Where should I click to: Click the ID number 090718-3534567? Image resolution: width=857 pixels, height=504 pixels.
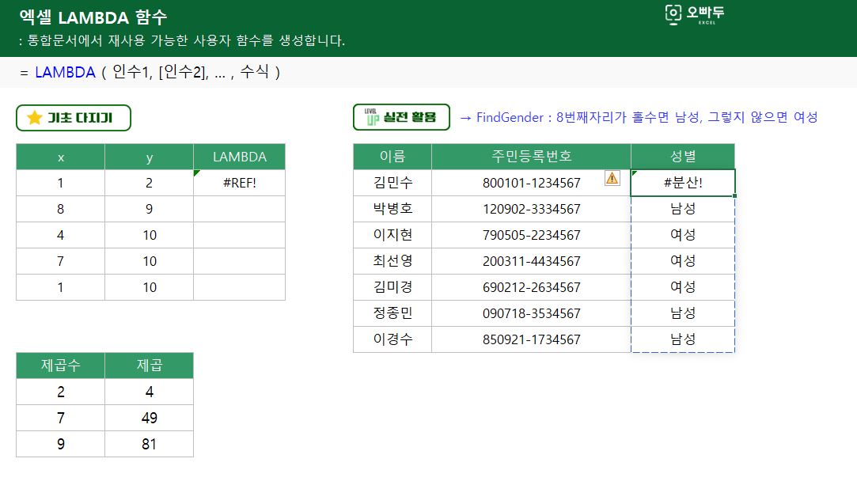pos(531,313)
